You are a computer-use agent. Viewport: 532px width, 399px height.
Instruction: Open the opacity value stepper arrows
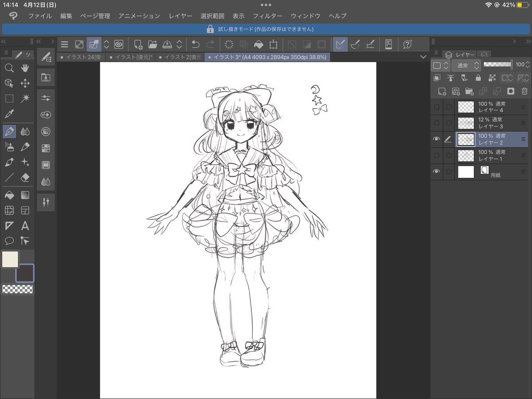(x=527, y=65)
